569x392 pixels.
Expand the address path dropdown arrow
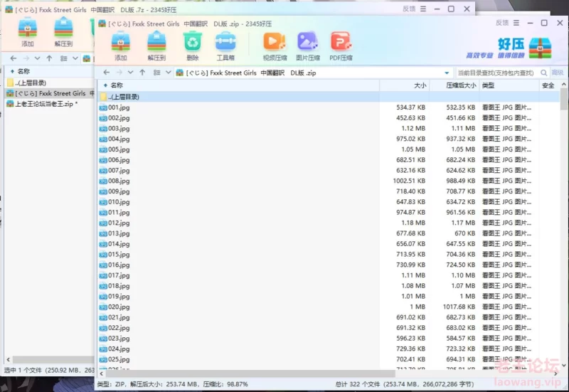447,73
